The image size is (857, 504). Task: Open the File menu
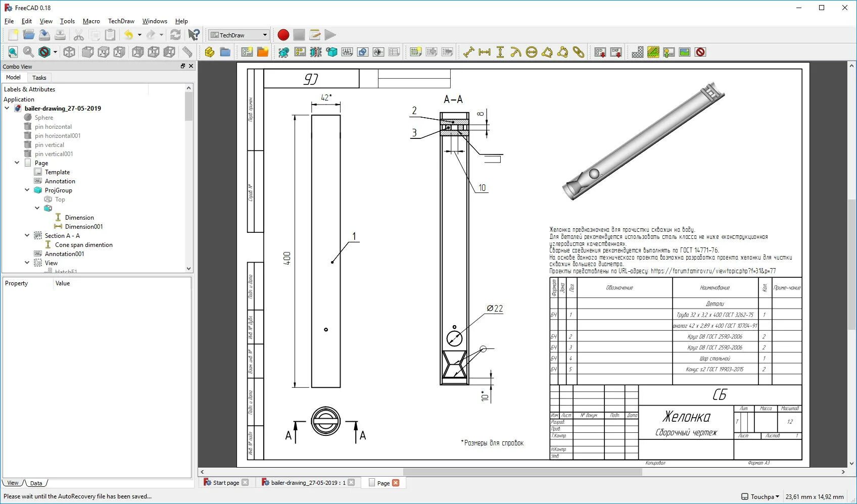(9, 21)
